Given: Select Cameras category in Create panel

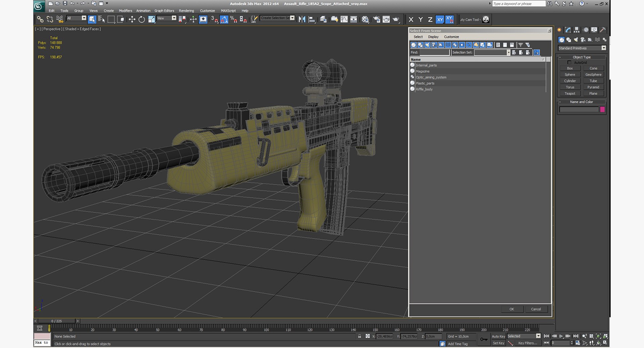Looking at the screenshot, I should (583, 40).
